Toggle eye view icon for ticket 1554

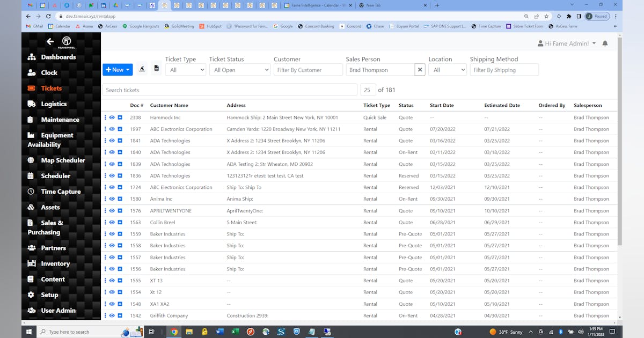113,292
